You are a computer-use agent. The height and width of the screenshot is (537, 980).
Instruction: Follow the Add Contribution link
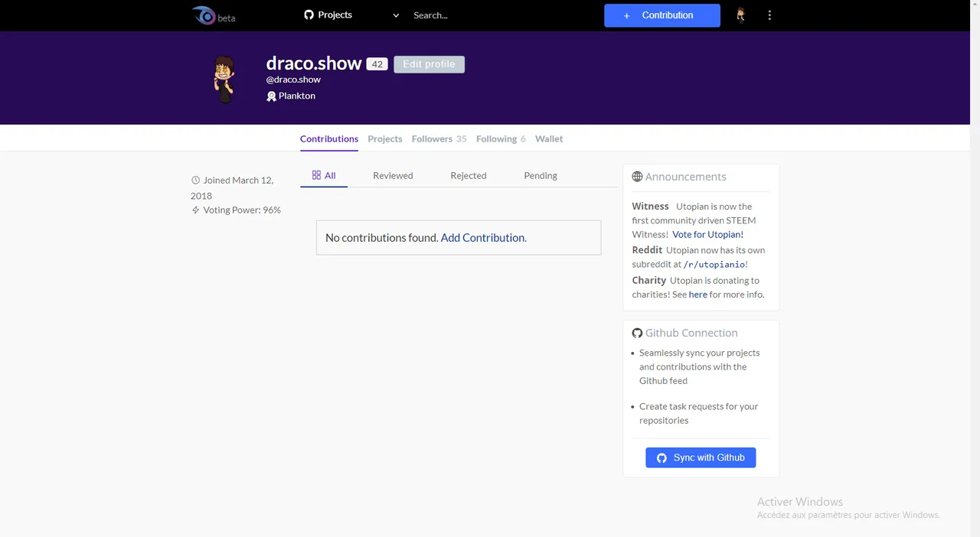[x=483, y=238]
